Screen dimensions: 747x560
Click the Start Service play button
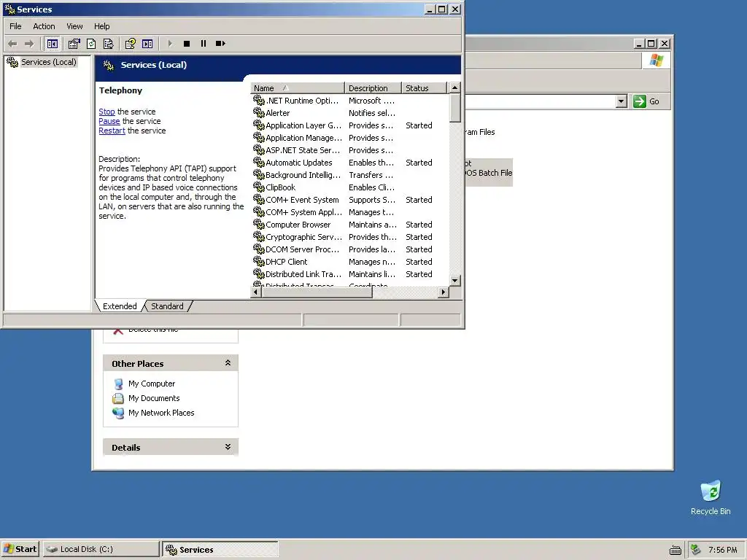170,44
